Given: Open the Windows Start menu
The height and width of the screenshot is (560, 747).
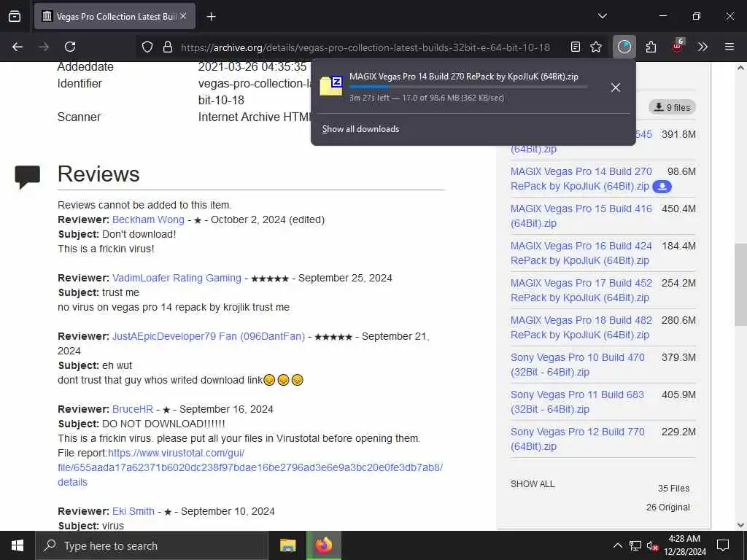Looking at the screenshot, I should pyautogui.click(x=18, y=545).
